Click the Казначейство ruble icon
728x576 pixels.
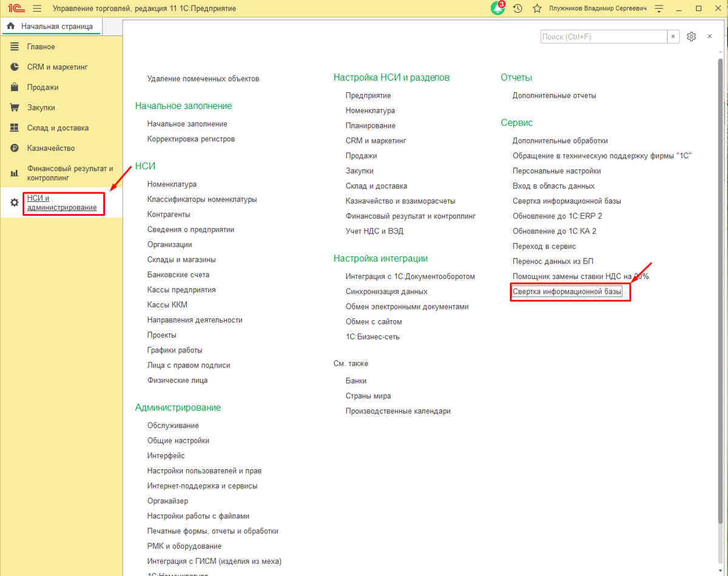coord(15,148)
